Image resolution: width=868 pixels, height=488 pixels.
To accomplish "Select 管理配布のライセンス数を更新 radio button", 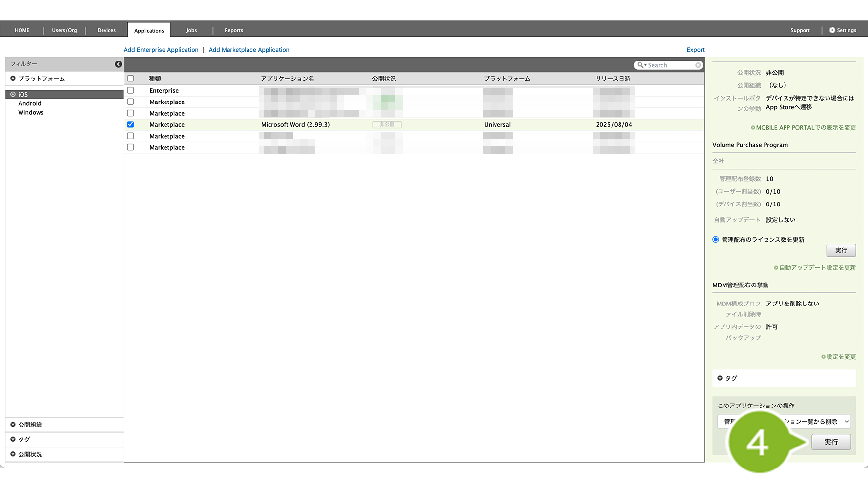I will (716, 240).
